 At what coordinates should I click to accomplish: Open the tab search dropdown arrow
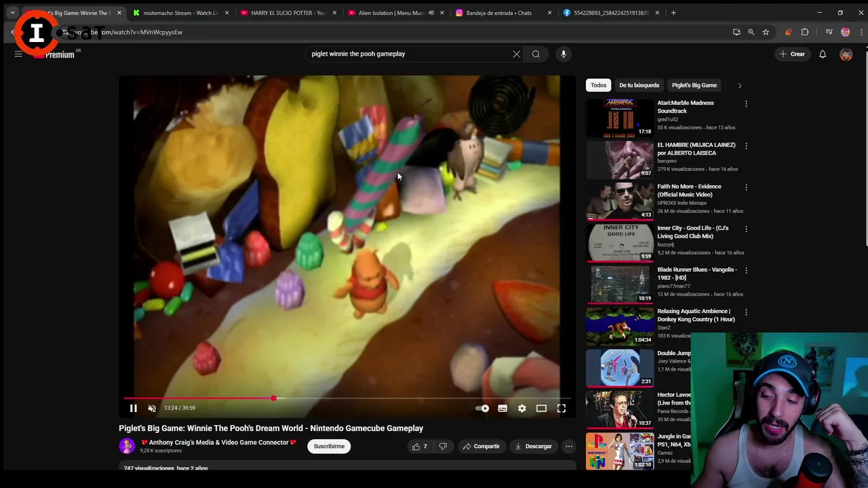[x=12, y=13]
